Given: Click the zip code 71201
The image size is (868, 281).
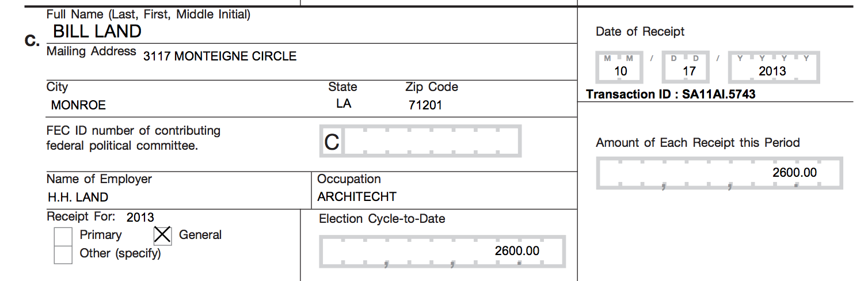Looking at the screenshot, I should [425, 105].
